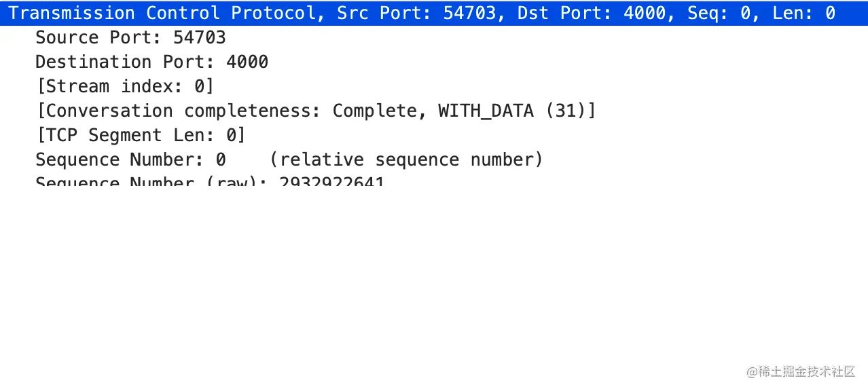
Task: Click the Stream index: 0 line
Action: pyautogui.click(x=125, y=86)
